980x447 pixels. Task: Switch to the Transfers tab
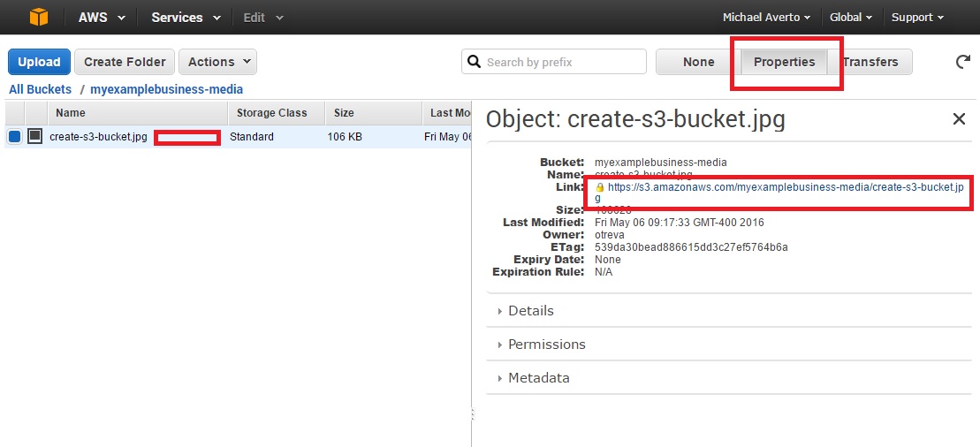[870, 62]
